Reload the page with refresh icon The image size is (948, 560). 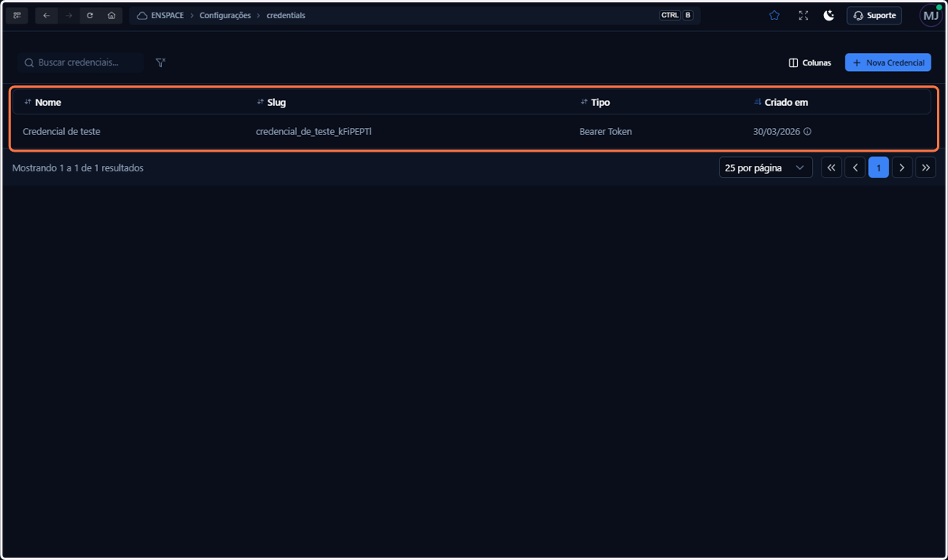(90, 15)
